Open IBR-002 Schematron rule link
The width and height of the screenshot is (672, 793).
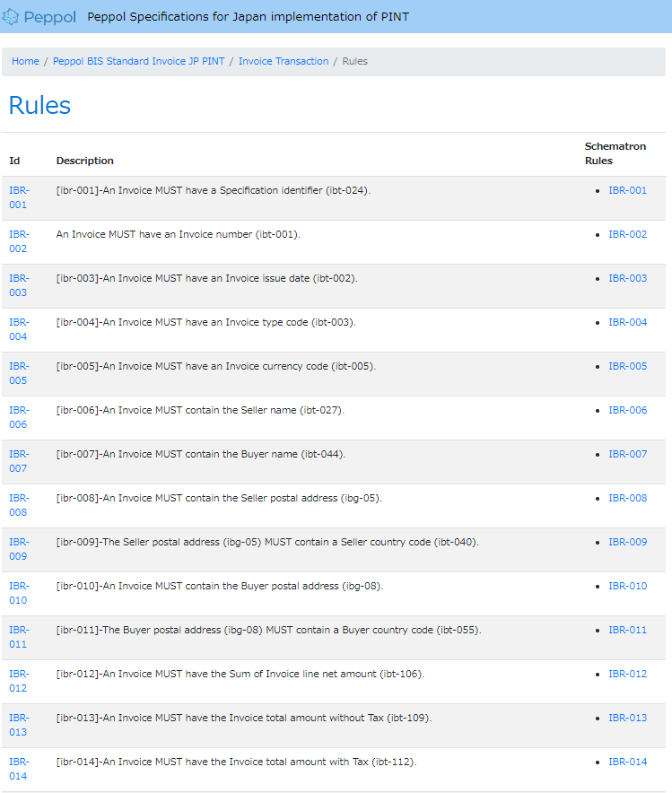(627, 234)
